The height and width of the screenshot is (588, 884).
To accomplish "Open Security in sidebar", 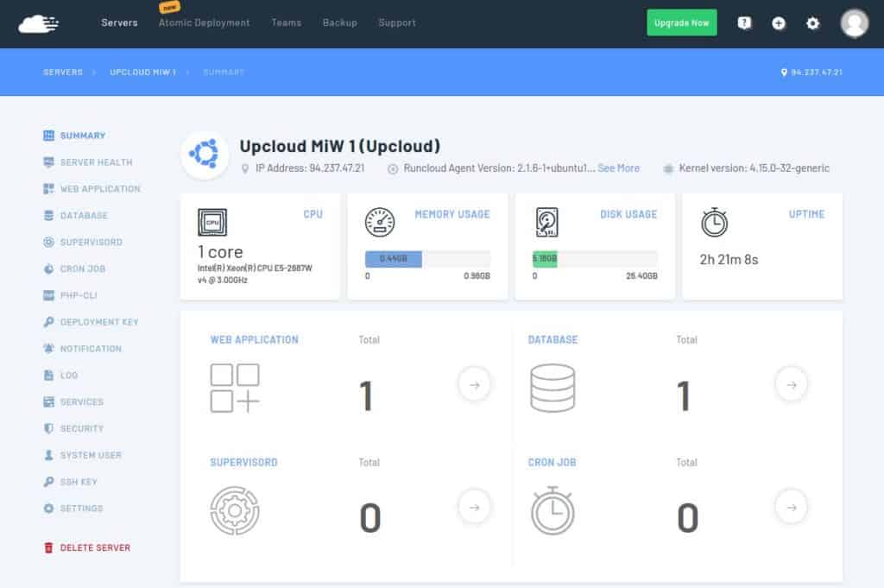I will click(x=82, y=428).
